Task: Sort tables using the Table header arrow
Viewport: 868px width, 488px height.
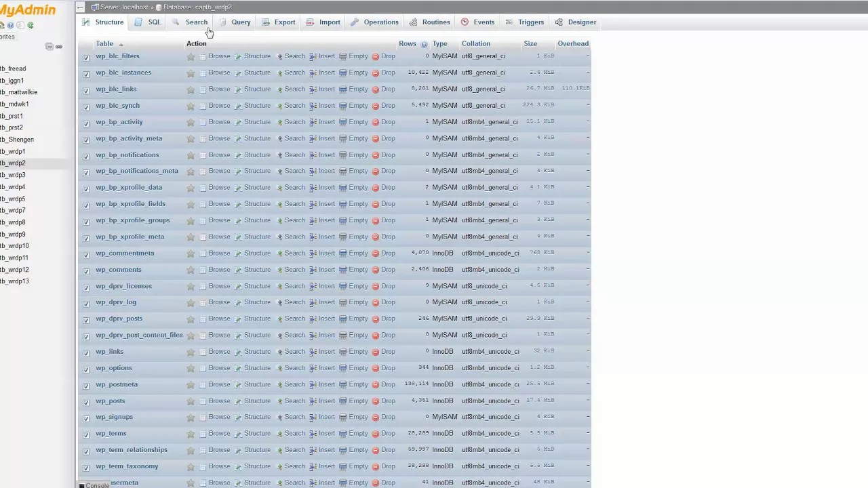Action: (x=121, y=44)
